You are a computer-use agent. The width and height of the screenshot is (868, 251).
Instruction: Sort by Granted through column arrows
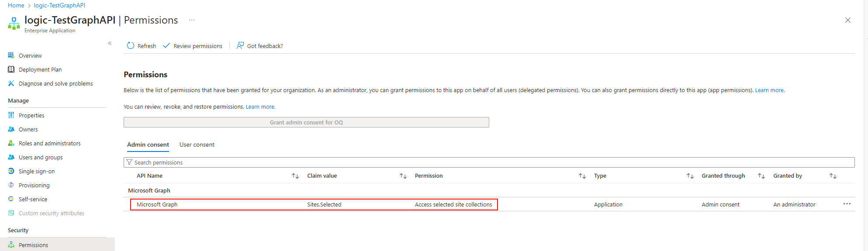click(x=761, y=176)
